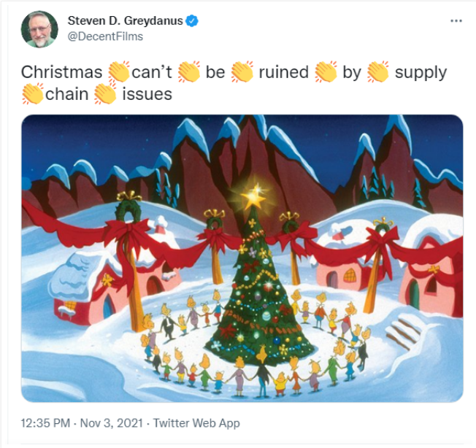Click clap emoji right before chain

click(x=33, y=94)
